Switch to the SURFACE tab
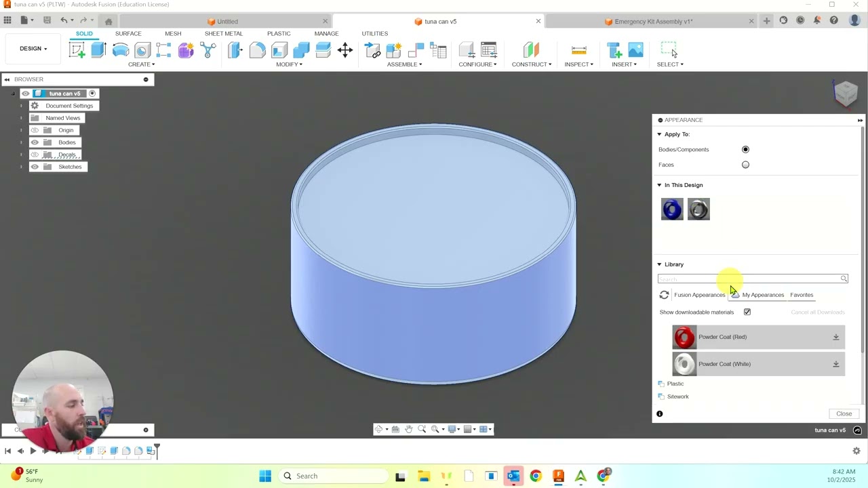The width and height of the screenshot is (868, 488). point(128,33)
